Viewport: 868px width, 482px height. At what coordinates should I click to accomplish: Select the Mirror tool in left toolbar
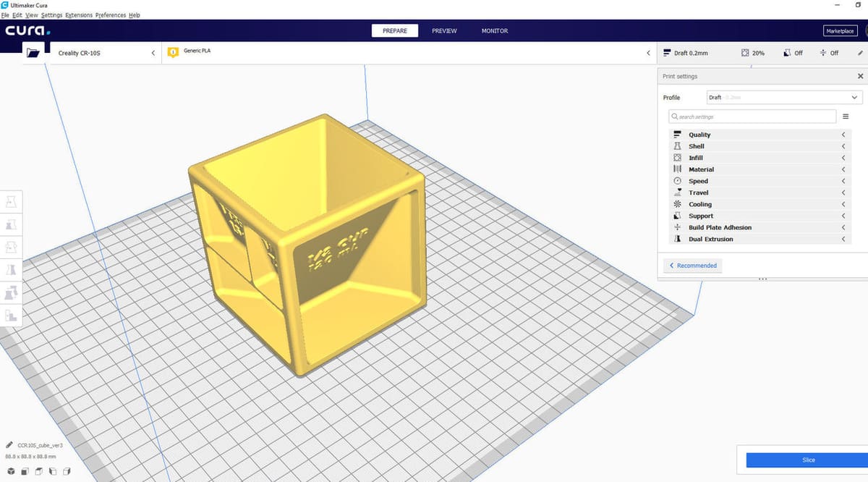click(x=12, y=269)
